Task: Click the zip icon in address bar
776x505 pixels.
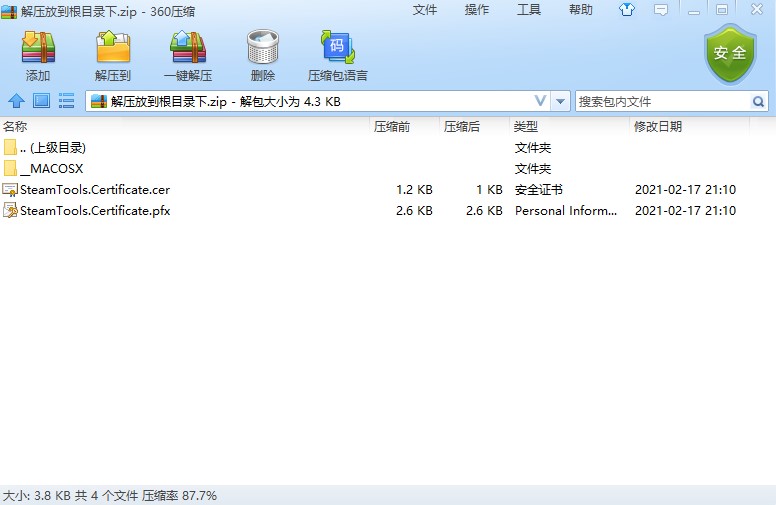Action: (x=98, y=101)
